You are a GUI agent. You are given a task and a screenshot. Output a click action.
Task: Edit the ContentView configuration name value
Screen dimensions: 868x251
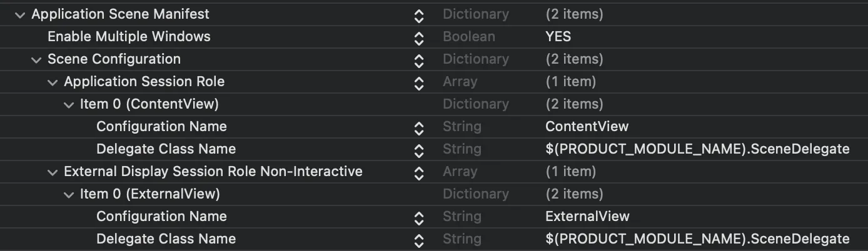(x=587, y=127)
